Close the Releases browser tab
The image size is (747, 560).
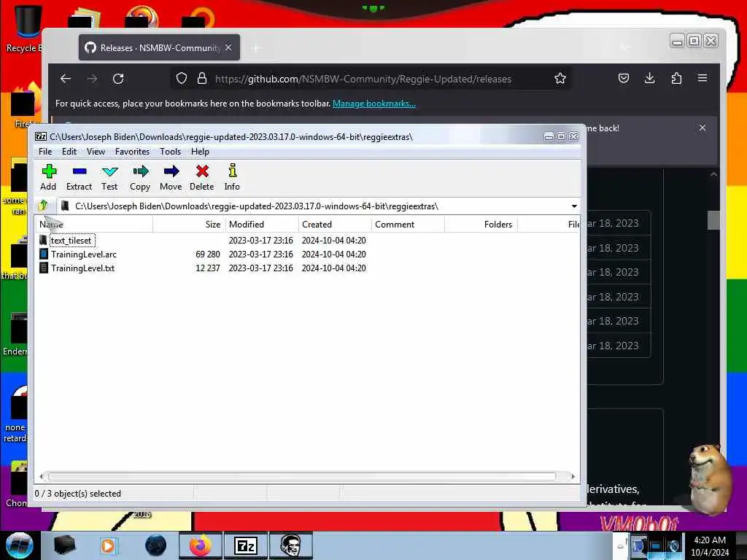pos(228,47)
